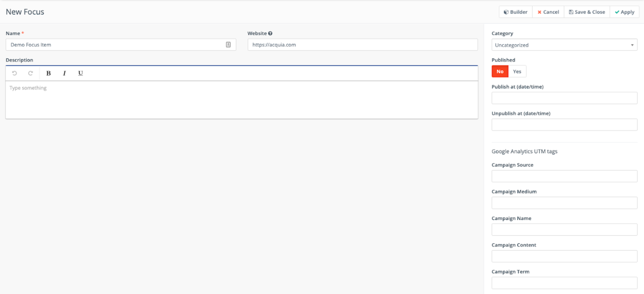
Task: Click the contact-card icon inside Name field
Action: tap(228, 45)
